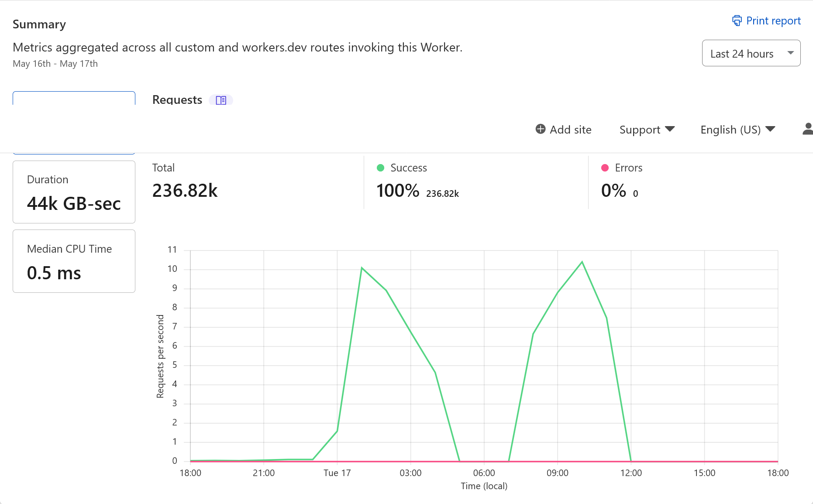Open the user account profile icon
Viewport: 813px width, 504px height.
point(808,129)
